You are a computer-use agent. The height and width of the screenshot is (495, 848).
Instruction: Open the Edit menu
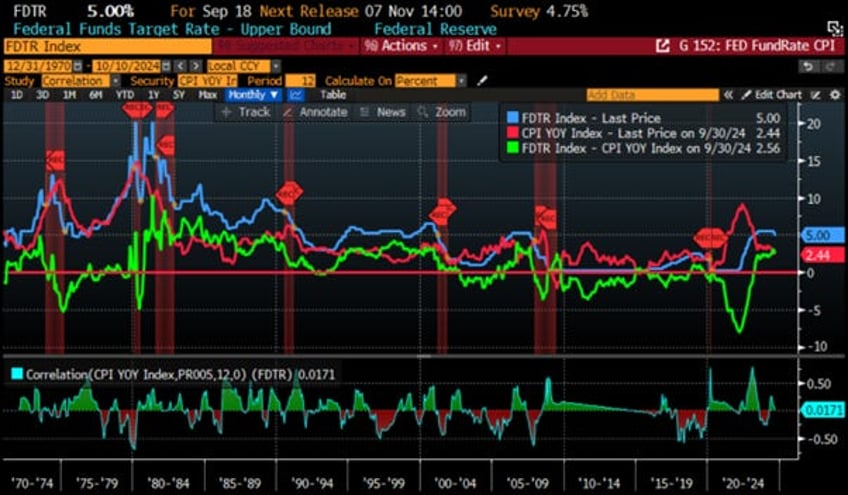point(475,46)
